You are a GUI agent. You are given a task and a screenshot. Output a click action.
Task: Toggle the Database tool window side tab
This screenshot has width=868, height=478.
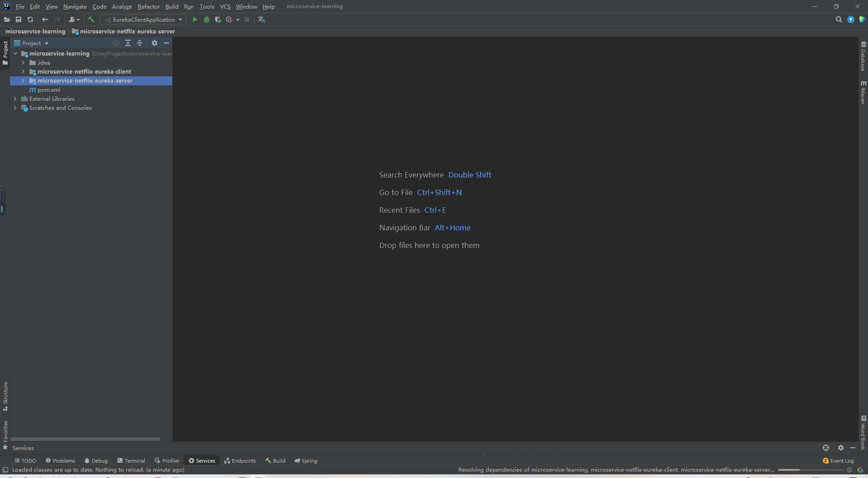(863, 56)
